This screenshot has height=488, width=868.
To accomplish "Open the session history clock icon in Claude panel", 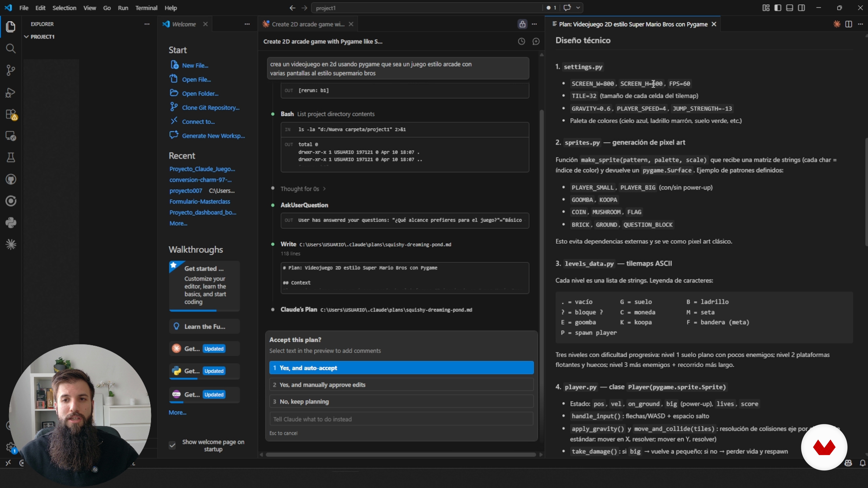I will point(521,41).
